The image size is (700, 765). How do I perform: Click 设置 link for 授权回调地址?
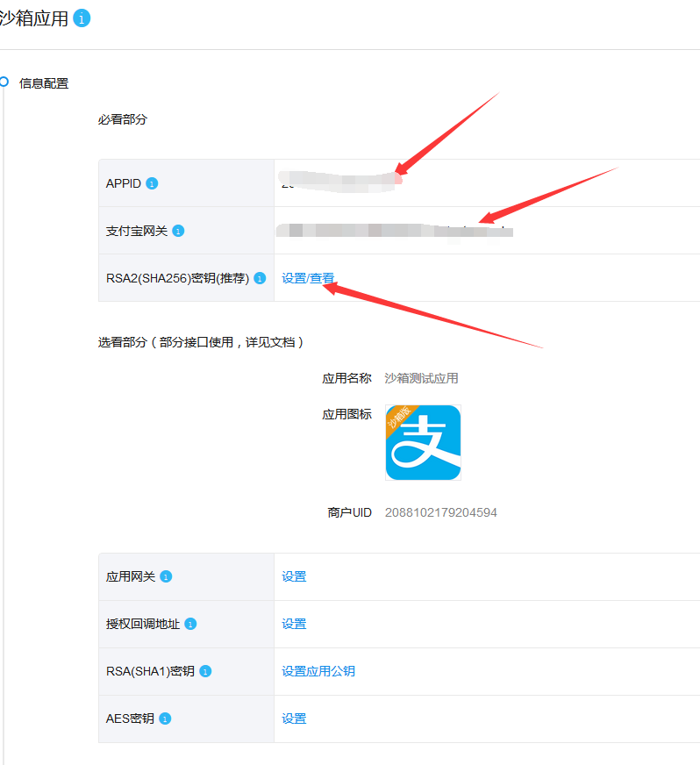point(294,624)
